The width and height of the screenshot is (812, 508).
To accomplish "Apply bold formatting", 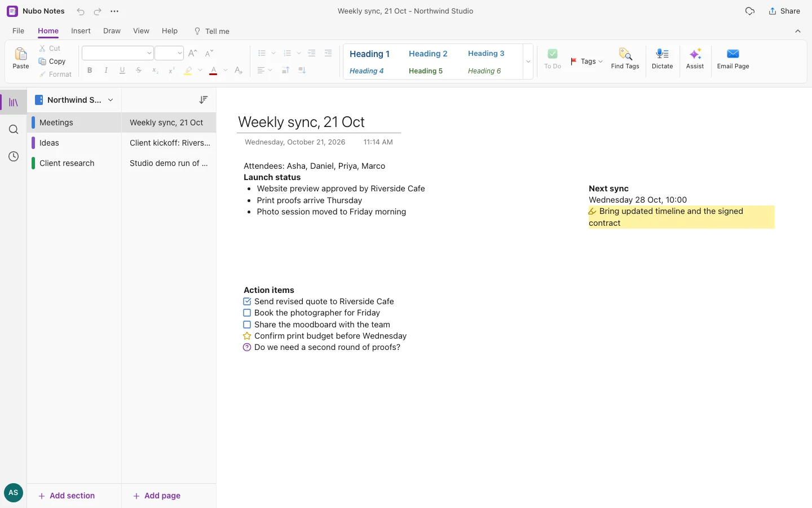I will click(x=90, y=71).
